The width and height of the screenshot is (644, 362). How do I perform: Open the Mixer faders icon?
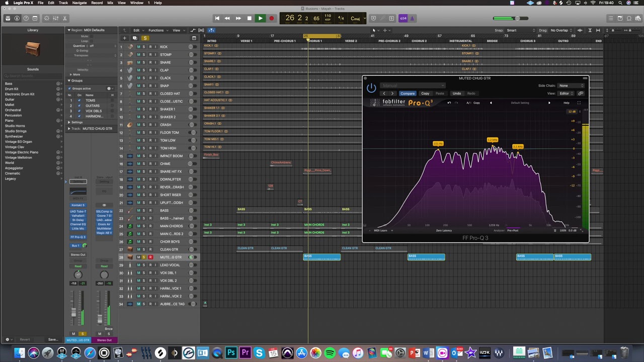pyautogui.click(x=56, y=18)
